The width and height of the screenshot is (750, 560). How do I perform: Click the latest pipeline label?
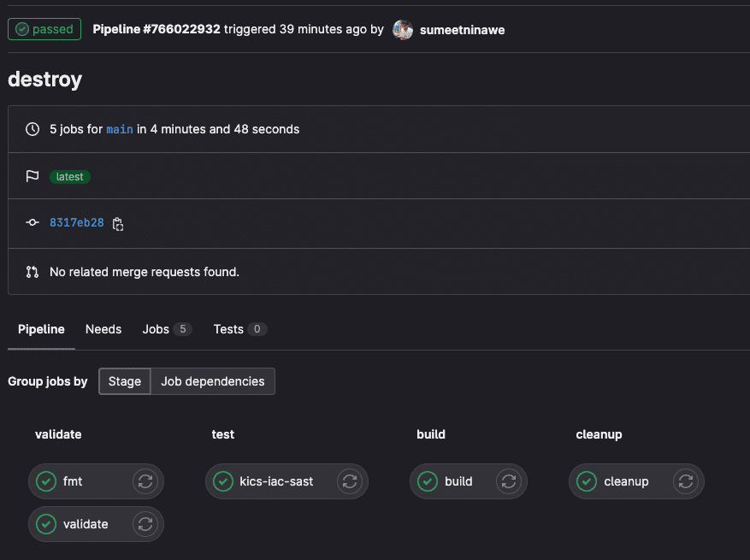click(69, 176)
